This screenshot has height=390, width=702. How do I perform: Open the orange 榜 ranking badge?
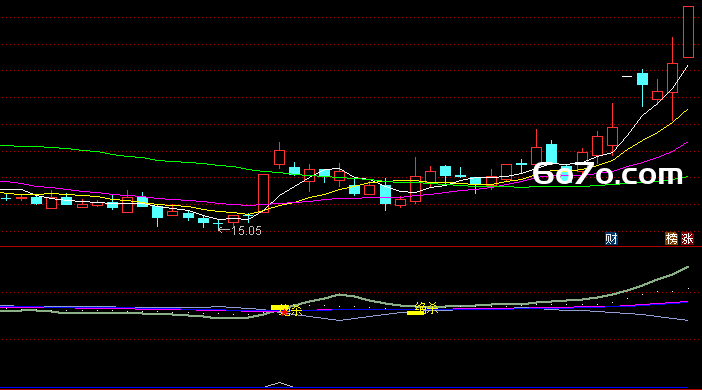(671, 239)
